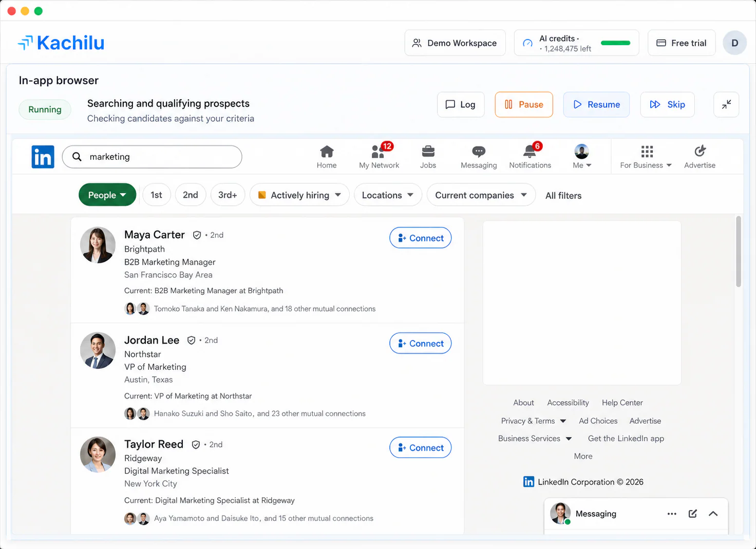This screenshot has width=756, height=549.
Task: Connect with Taylor Reed
Action: 421,447
